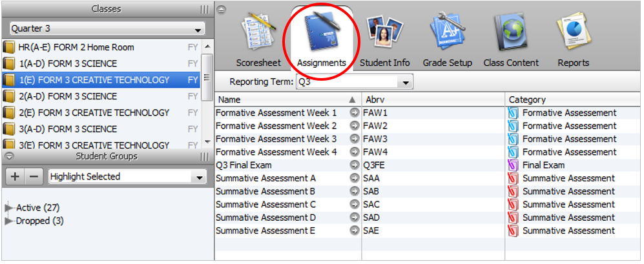Click the SAD abbreviation cell
The height and width of the screenshot is (264, 644).
[x=433, y=218]
